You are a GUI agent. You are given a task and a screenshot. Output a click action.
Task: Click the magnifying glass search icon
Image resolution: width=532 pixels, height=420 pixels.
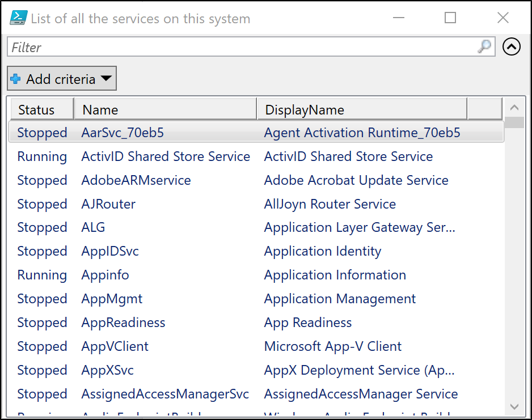(484, 47)
